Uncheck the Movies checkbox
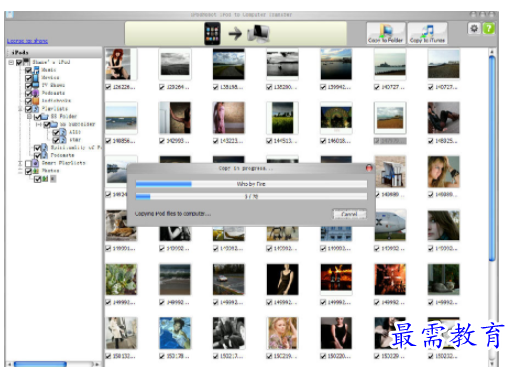Viewport: 513px width, 367px height. point(28,78)
